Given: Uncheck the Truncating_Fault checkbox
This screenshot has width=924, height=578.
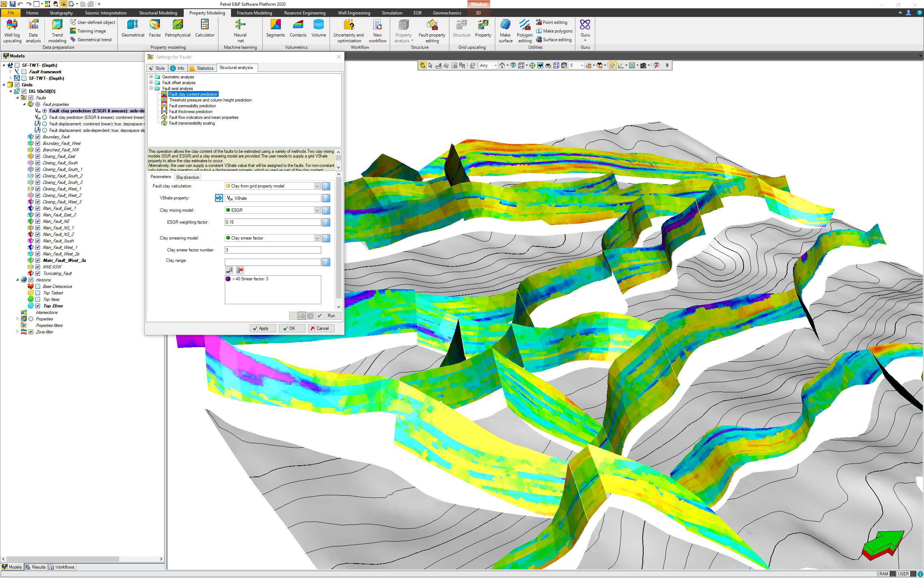Looking at the screenshot, I should 38,273.
